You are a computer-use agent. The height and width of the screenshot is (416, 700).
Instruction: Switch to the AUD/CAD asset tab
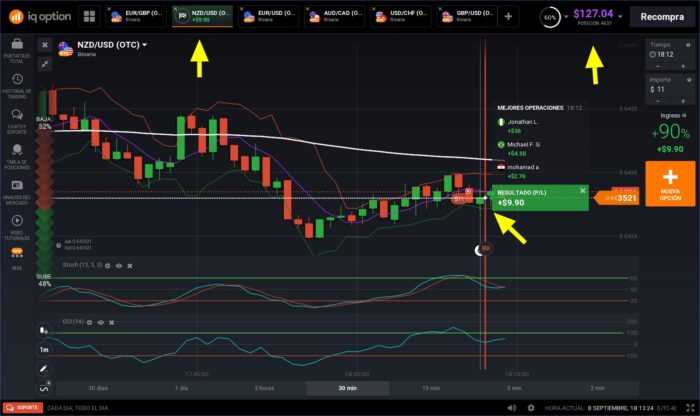(335, 17)
